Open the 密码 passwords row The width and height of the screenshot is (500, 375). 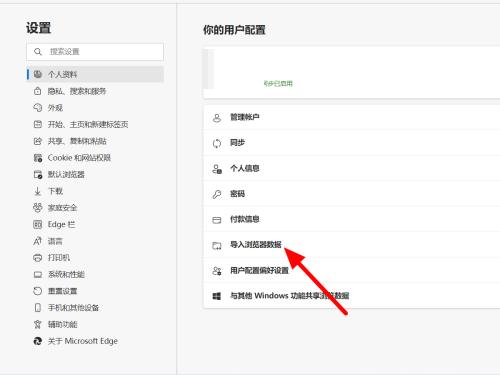(352, 194)
